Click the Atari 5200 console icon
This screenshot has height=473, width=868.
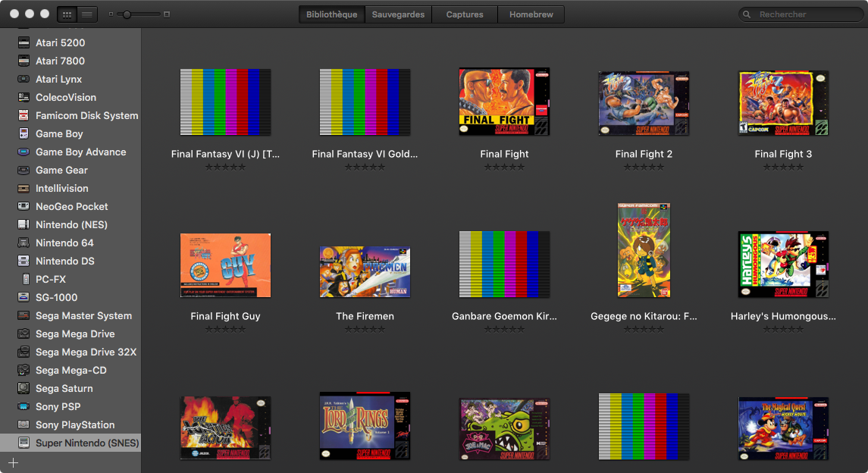(x=24, y=42)
